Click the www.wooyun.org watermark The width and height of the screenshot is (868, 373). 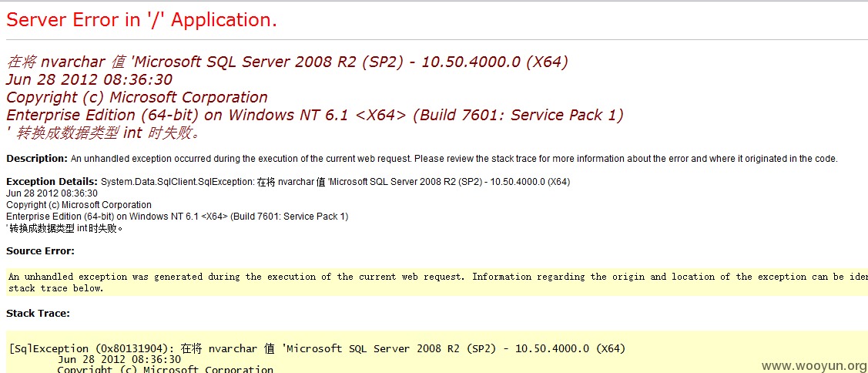814,366
